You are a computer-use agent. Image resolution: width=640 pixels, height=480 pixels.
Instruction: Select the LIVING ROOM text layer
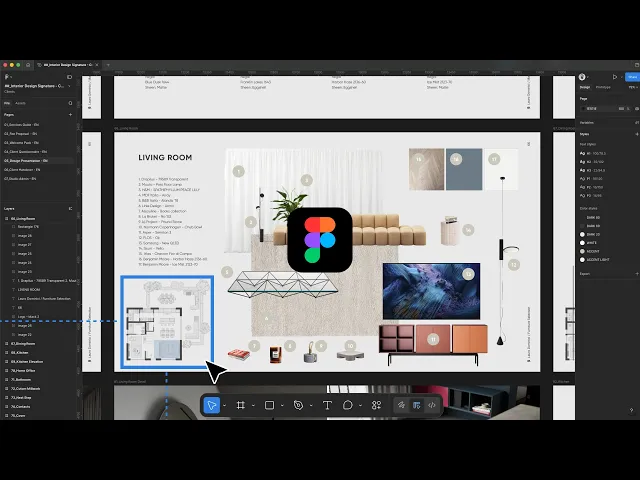click(x=29, y=289)
